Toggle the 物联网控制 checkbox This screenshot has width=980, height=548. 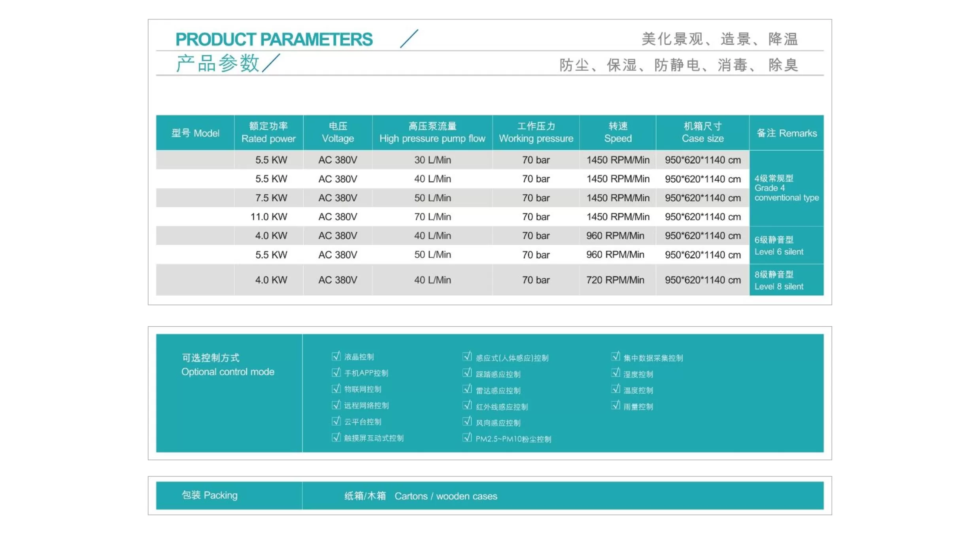click(x=336, y=389)
